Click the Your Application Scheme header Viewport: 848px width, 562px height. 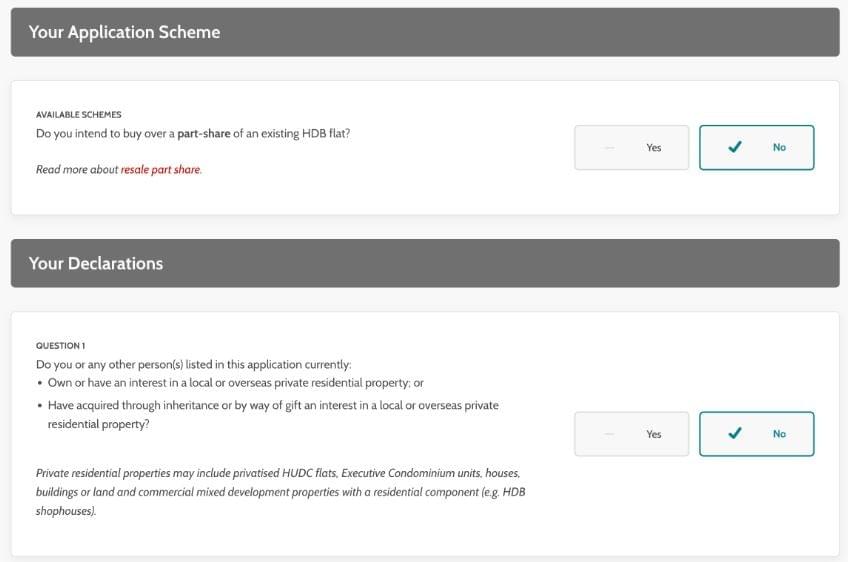pyautogui.click(x=125, y=32)
